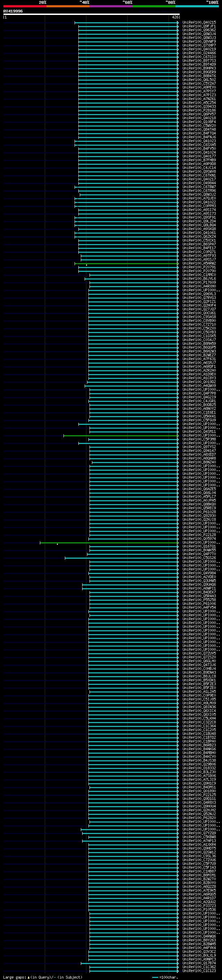Screen dimensions: 222x980
Task: Open hit UniRef100_Q96362
Action: (199, 30)
